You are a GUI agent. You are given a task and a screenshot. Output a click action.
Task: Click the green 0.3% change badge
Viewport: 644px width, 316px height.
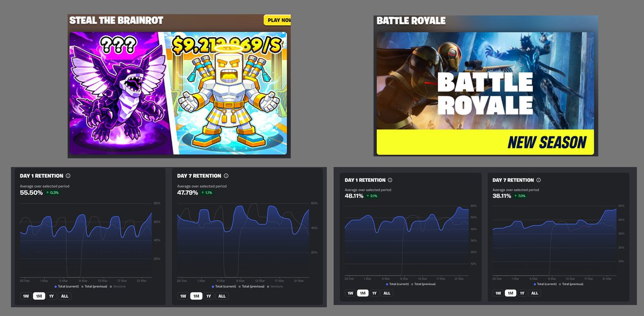click(x=52, y=192)
